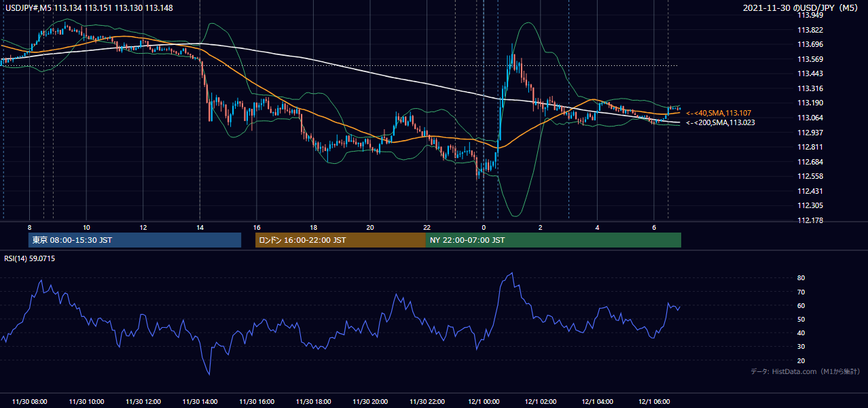Image resolution: width=868 pixels, height=408 pixels.
Task: Click price axis label 112.558
Action: (811, 176)
